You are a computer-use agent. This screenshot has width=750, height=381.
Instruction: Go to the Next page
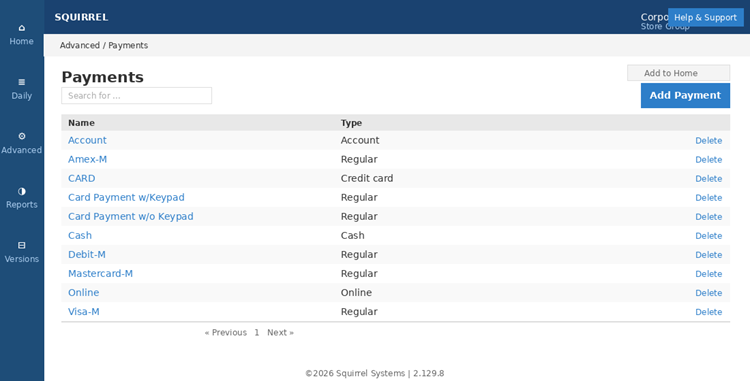pyautogui.click(x=280, y=333)
